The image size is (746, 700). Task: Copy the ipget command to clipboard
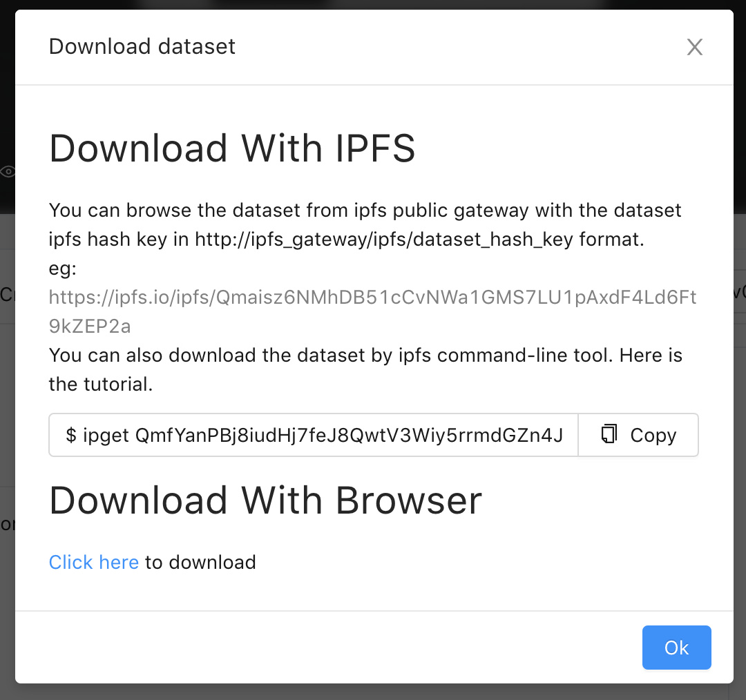(638, 434)
